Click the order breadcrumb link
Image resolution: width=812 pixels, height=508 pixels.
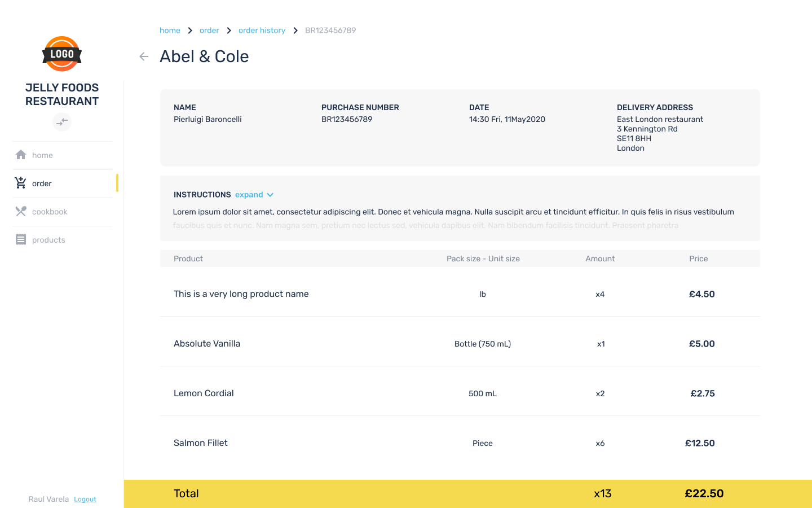pos(209,30)
